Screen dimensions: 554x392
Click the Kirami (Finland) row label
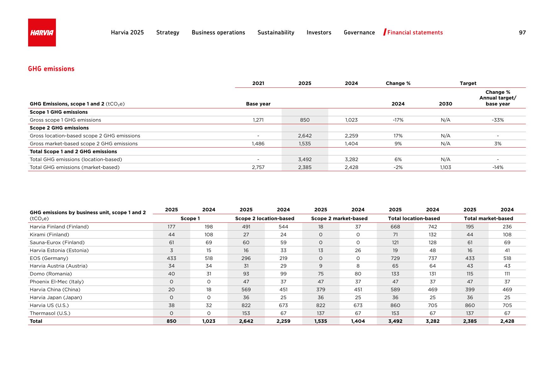[x=49, y=235]
